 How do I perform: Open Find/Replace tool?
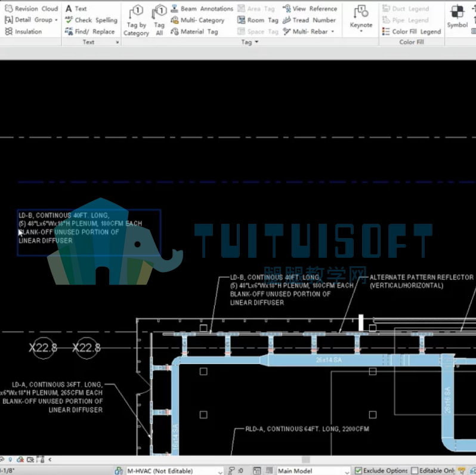click(x=90, y=32)
